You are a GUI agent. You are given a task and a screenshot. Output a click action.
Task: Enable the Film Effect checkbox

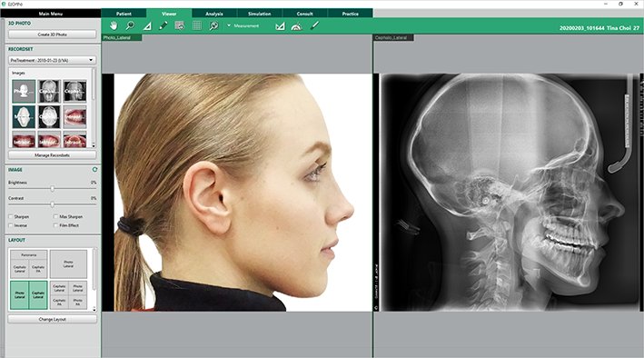[x=55, y=225]
